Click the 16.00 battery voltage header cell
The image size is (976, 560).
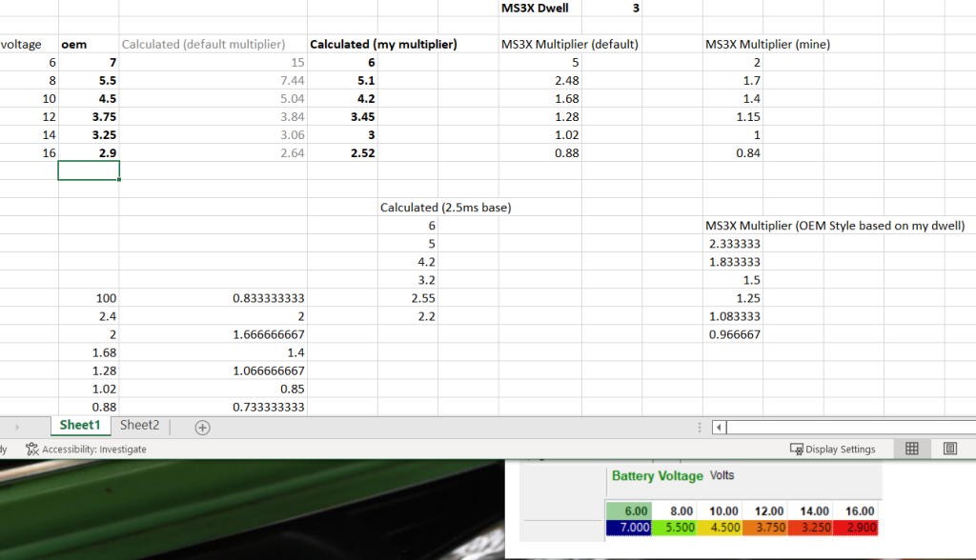click(856, 510)
